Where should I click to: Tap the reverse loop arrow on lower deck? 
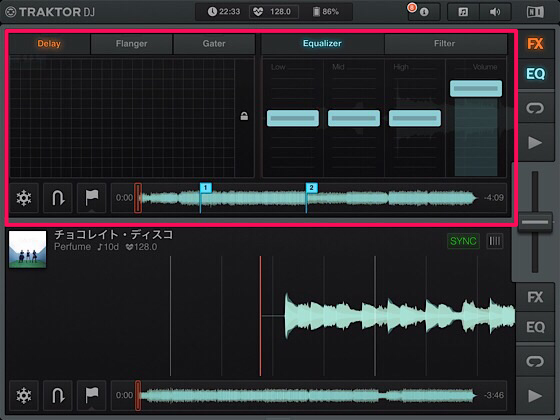[58, 395]
